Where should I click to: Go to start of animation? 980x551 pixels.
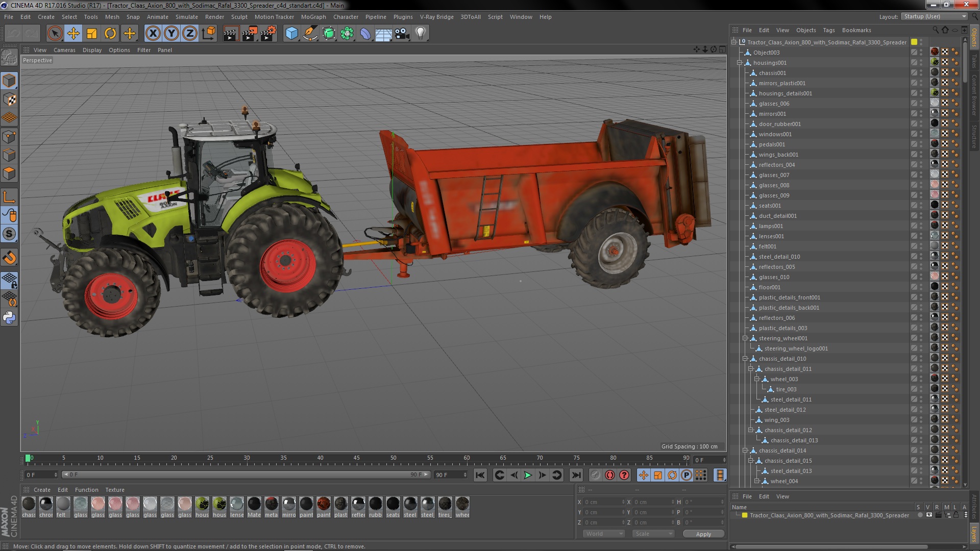(480, 475)
